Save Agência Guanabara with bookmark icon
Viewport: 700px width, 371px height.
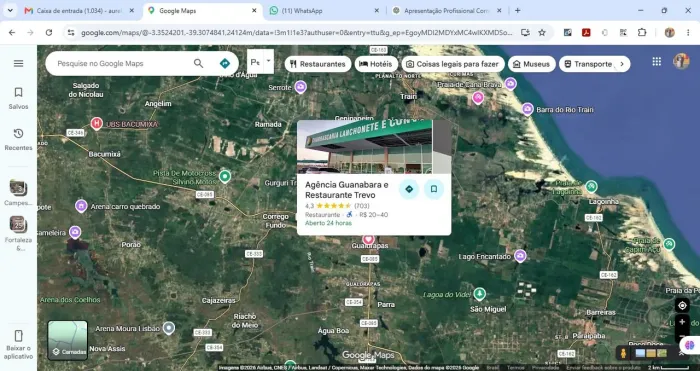(x=433, y=189)
